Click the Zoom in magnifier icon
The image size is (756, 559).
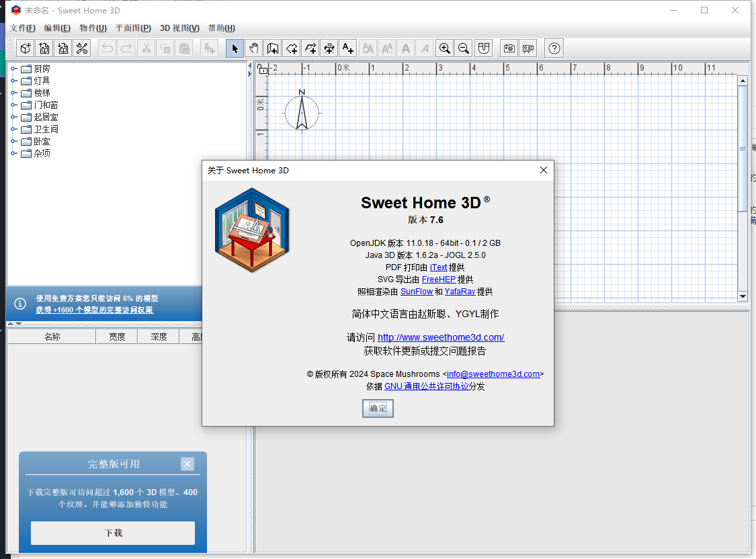click(x=445, y=48)
